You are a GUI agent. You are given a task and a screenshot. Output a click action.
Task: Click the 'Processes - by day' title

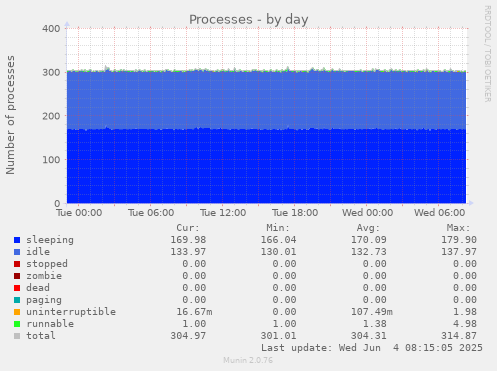pos(249,20)
